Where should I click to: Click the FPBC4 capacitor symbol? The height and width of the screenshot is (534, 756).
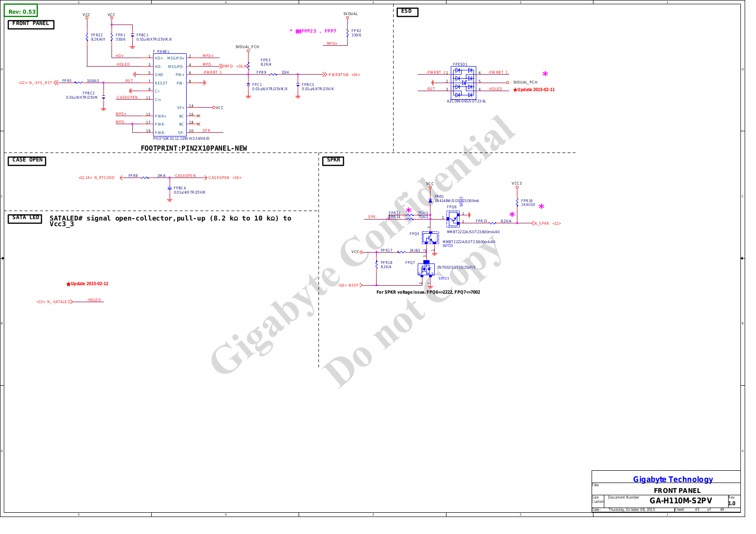(x=170, y=188)
